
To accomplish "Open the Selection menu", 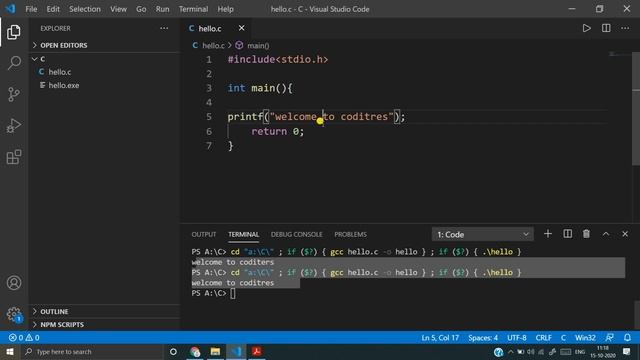I will pos(84,9).
